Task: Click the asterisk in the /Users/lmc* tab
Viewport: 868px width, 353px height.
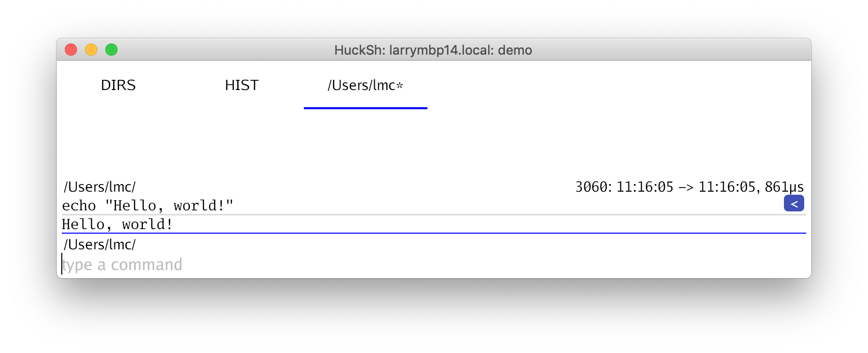Action: tap(400, 85)
